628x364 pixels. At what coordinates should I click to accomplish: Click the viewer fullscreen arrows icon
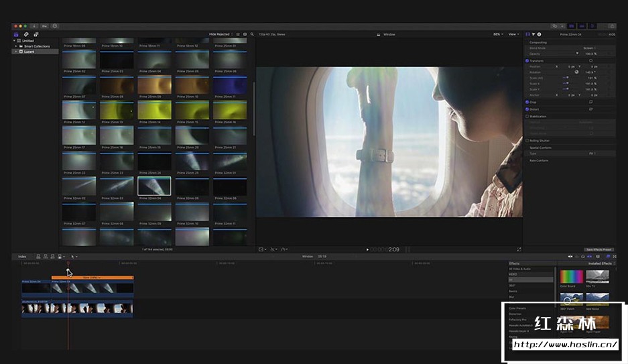pyautogui.click(x=519, y=249)
